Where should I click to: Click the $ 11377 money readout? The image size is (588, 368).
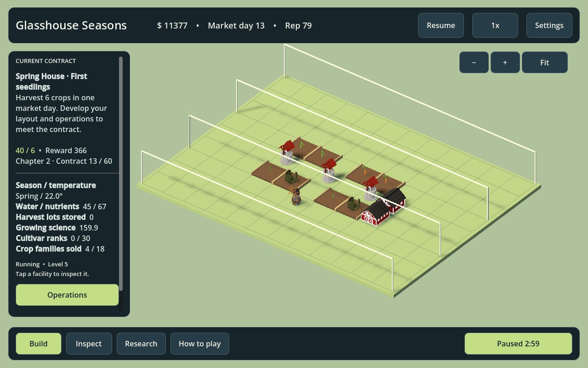(172, 26)
